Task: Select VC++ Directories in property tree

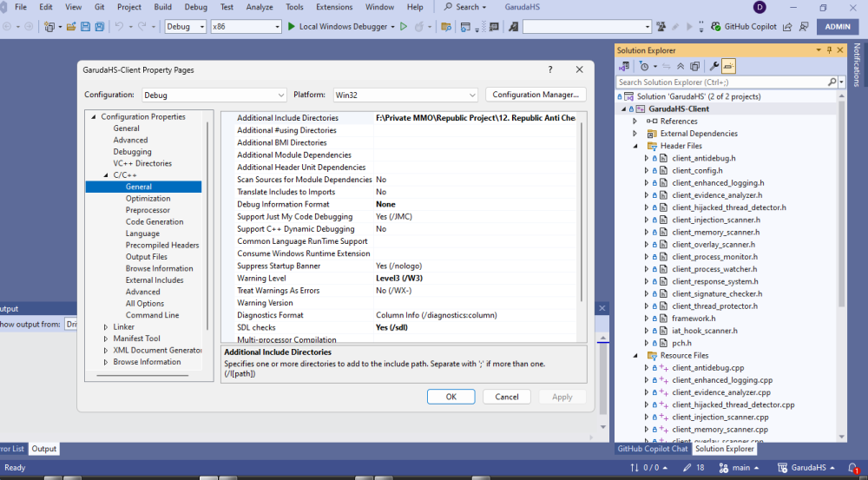Action: click(142, 164)
